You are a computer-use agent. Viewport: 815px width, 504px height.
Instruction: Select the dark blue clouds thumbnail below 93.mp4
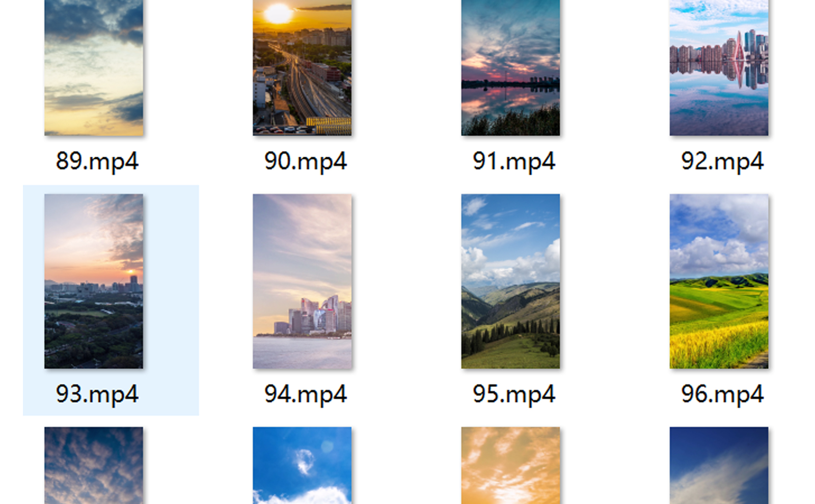94,465
